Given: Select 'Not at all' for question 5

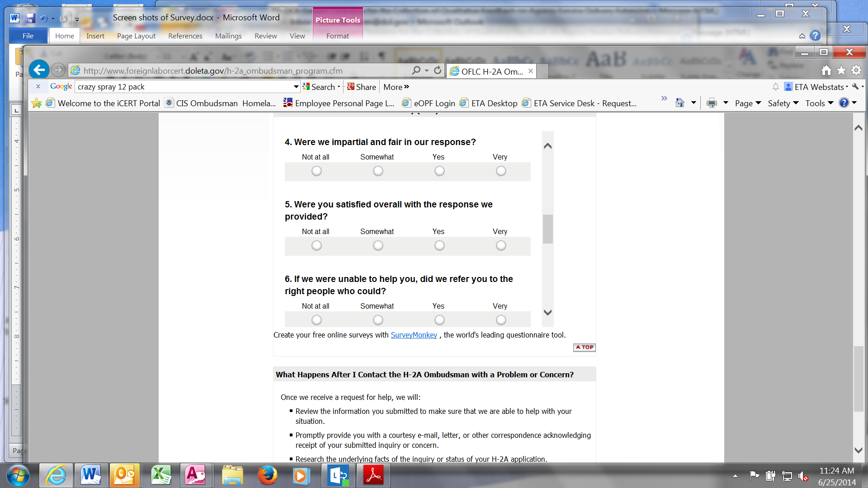Looking at the screenshot, I should [x=316, y=246].
